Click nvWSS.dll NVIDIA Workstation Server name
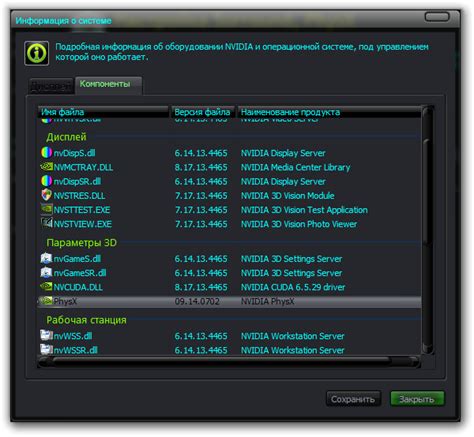 (292, 336)
